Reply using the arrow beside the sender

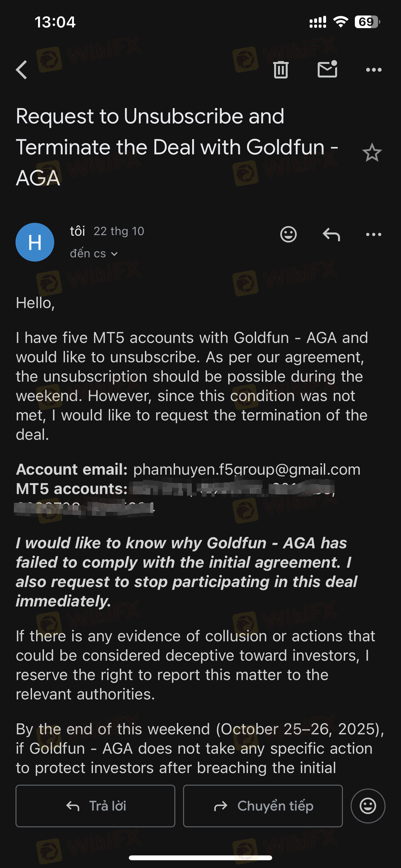(331, 234)
